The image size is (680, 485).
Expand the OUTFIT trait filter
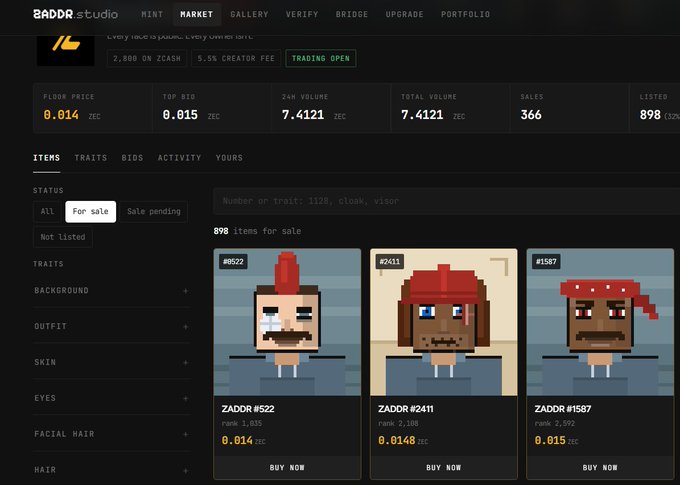[x=111, y=326]
